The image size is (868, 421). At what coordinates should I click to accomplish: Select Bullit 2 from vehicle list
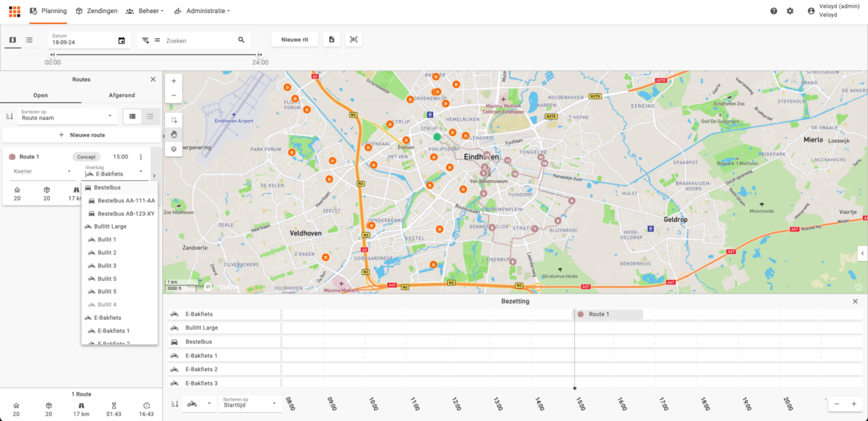(x=120, y=252)
